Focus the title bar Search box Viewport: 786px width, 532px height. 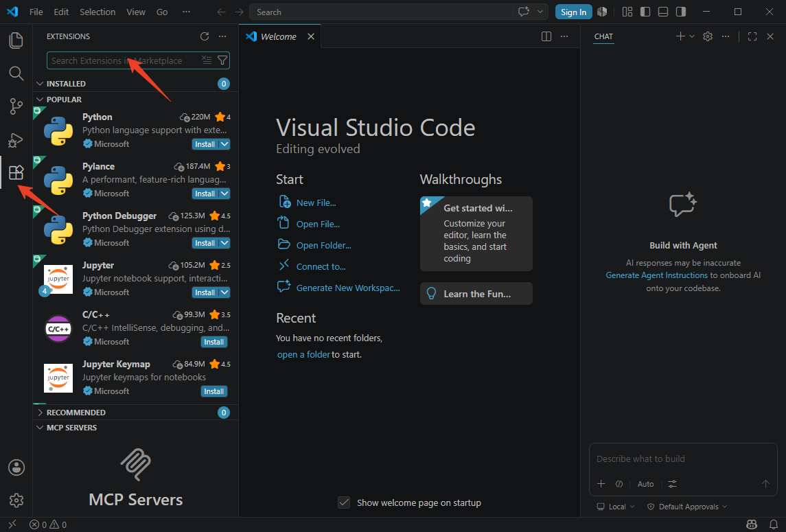click(x=381, y=12)
